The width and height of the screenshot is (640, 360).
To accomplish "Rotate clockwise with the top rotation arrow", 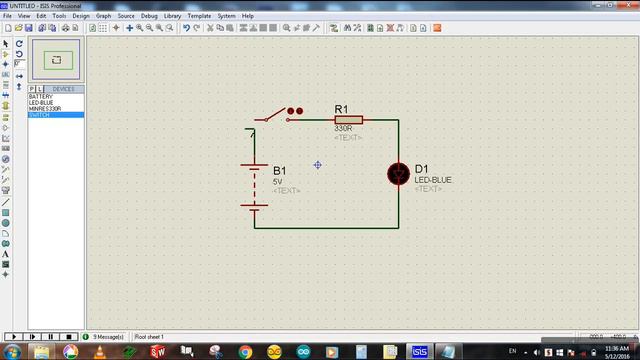I will [19, 44].
